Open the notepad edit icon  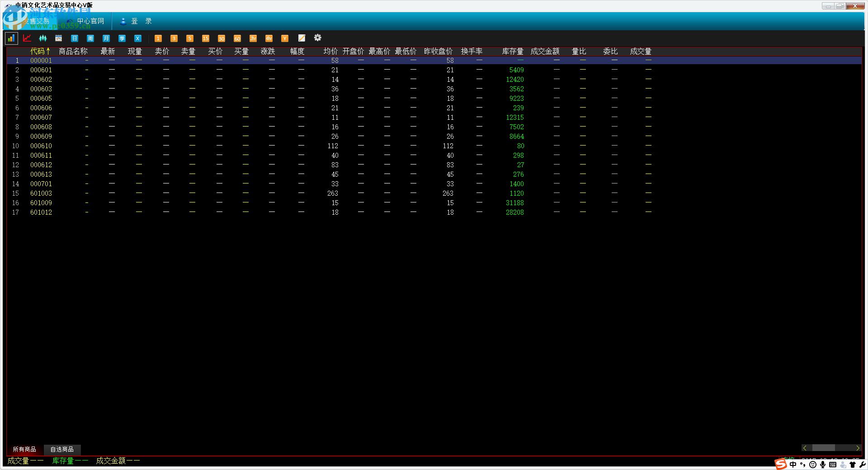302,38
